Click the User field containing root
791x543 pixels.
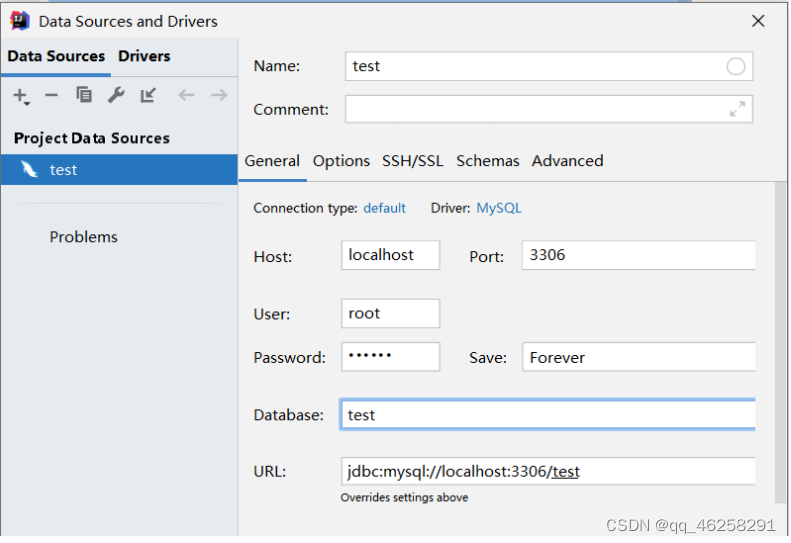click(x=390, y=313)
